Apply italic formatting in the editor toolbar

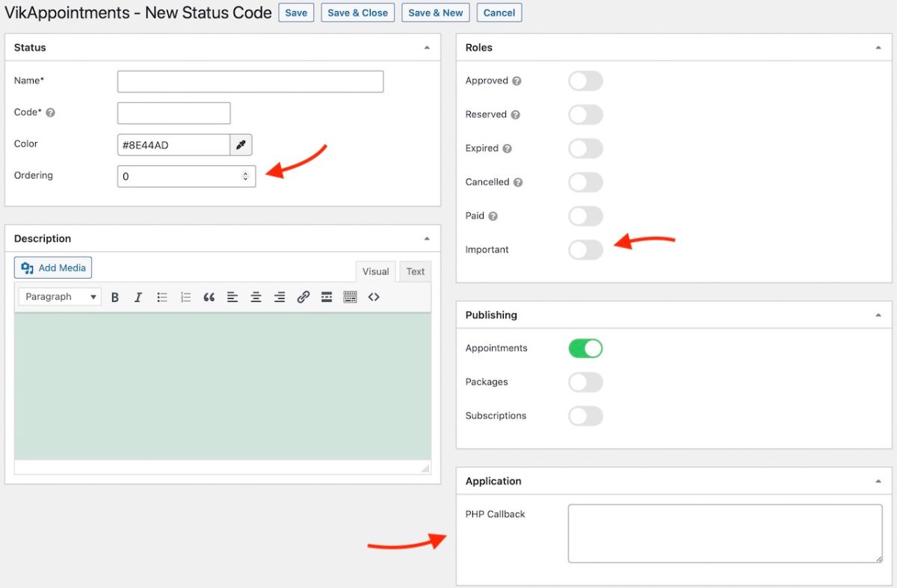click(x=138, y=297)
